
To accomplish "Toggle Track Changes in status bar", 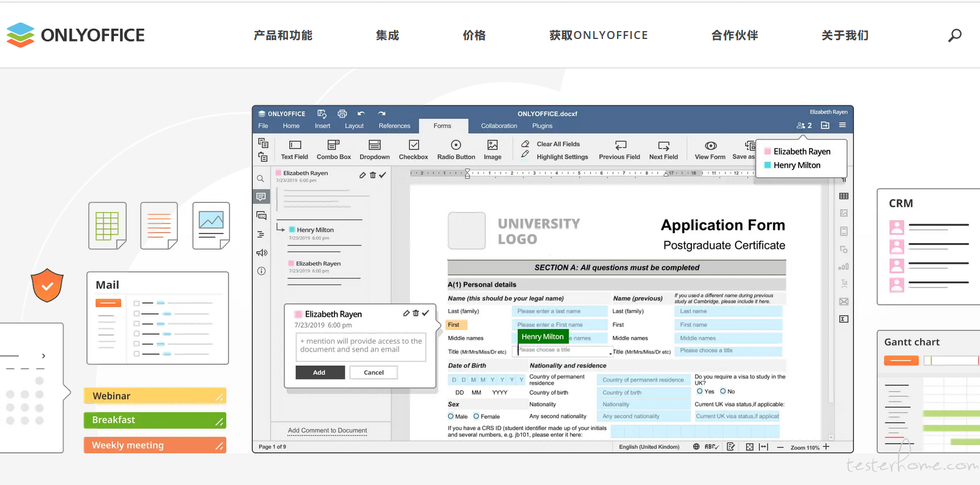I will [731, 447].
